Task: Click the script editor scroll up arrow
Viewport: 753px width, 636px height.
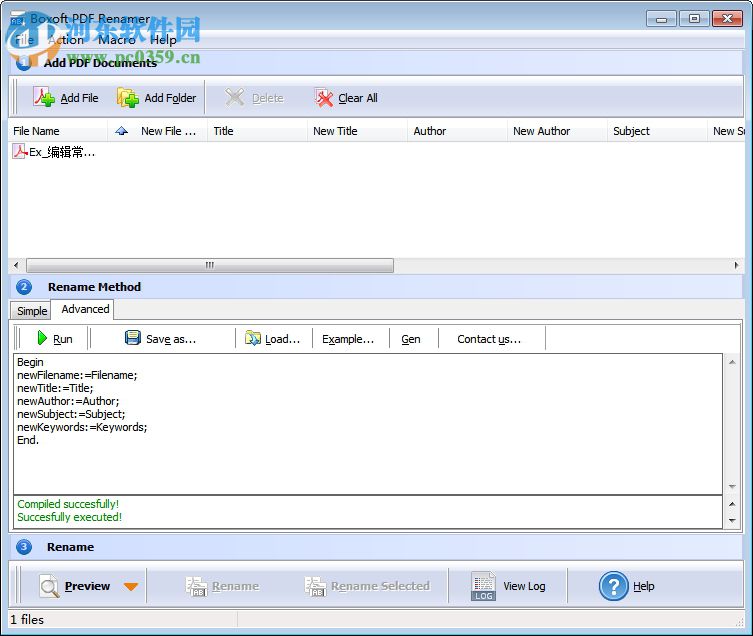Action: pyautogui.click(x=732, y=362)
